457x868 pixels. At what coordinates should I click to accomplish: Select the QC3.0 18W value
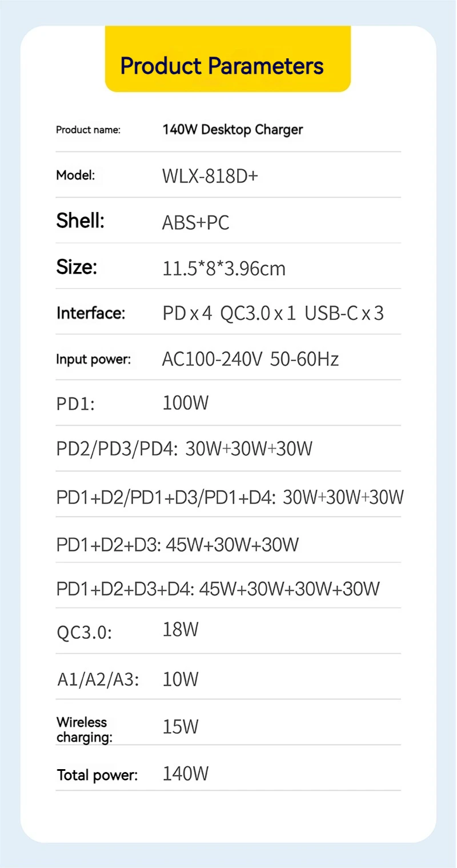tap(181, 630)
